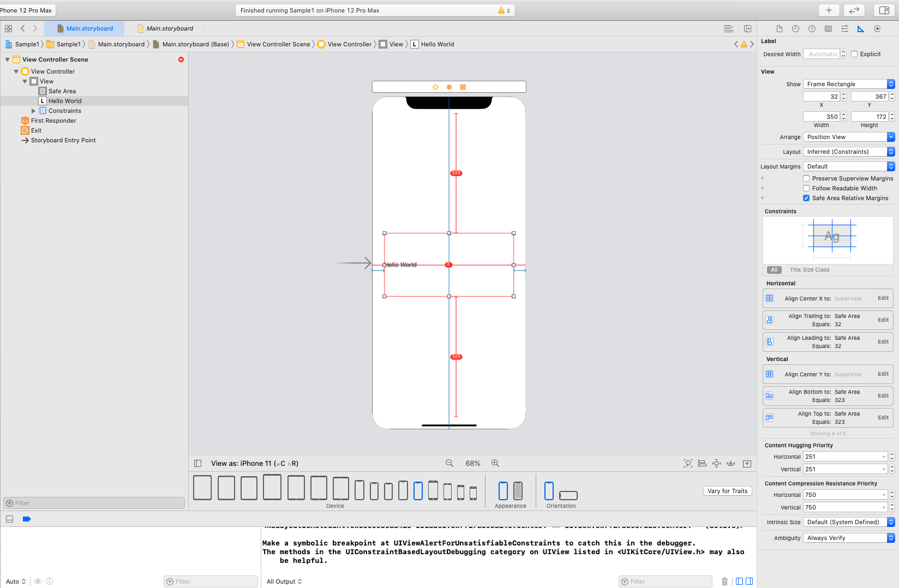899x588 pixels.
Task: Toggle breakpoints activation in debug bar
Action: pyautogui.click(x=27, y=519)
